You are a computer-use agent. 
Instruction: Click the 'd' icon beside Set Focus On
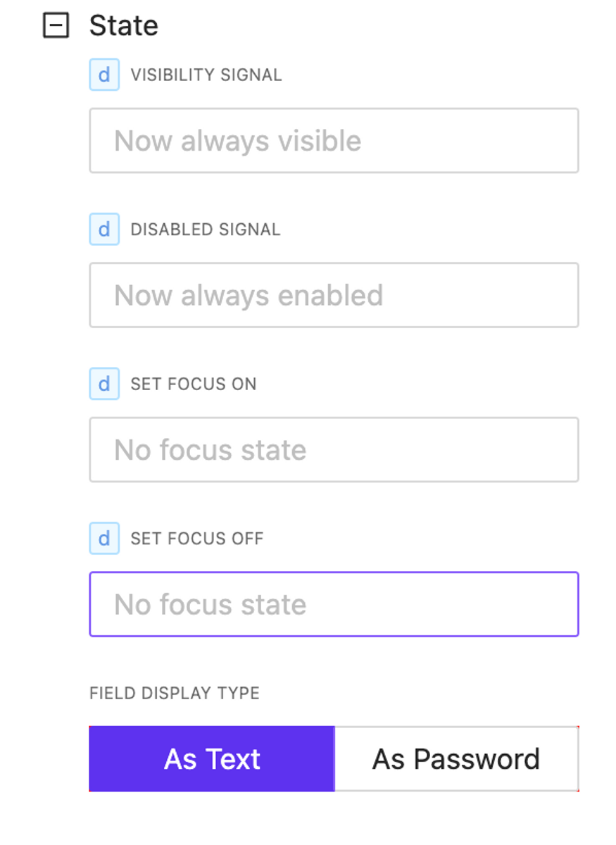[104, 384]
